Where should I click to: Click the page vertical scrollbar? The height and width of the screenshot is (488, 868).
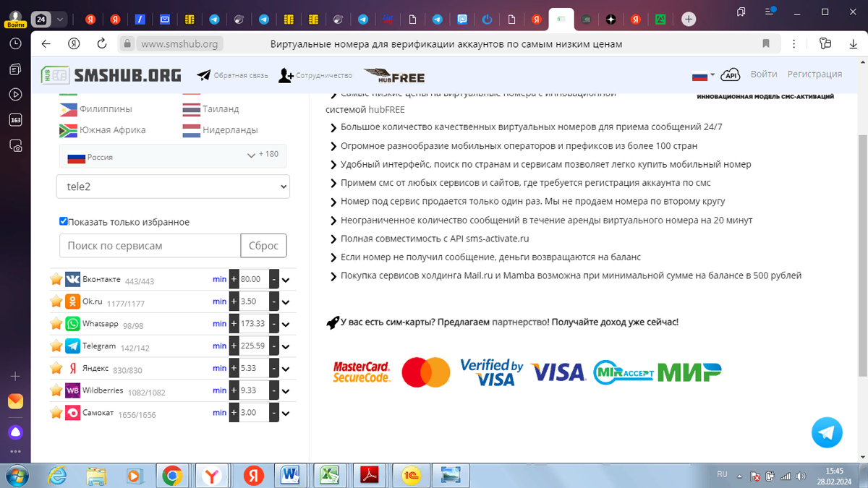pyautogui.click(x=862, y=257)
